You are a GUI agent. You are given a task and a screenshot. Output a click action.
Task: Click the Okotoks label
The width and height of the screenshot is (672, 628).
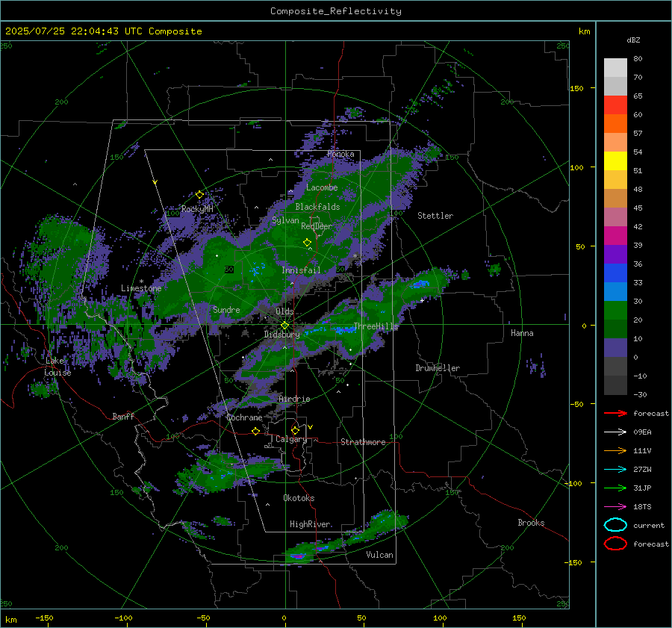(x=299, y=498)
